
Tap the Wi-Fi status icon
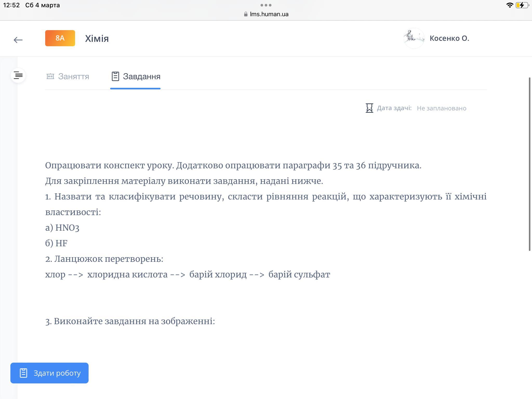click(509, 5)
